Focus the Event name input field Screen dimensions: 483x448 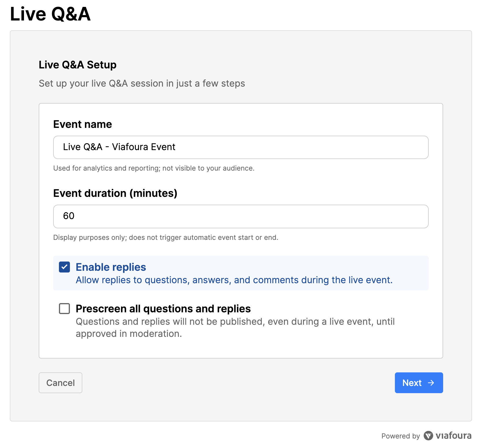coord(241,147)
